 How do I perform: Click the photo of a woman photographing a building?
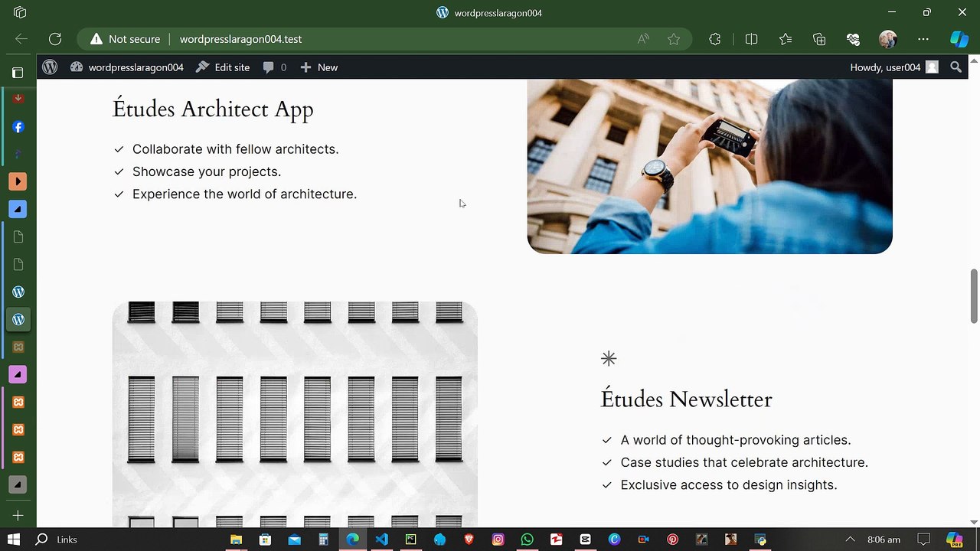coord(710,166)
